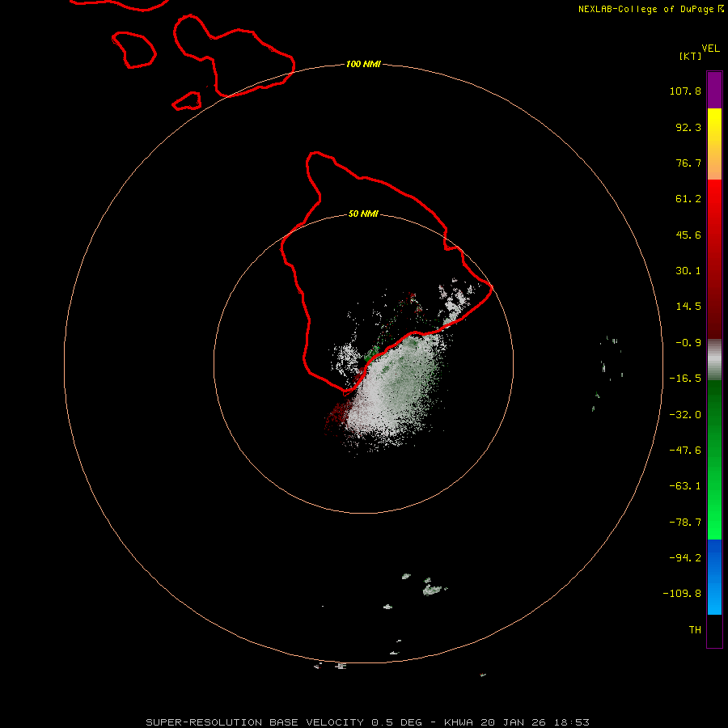Select the 14.5 scale value
Viewport: 728px width, 728px height.
tap(688, 307)
